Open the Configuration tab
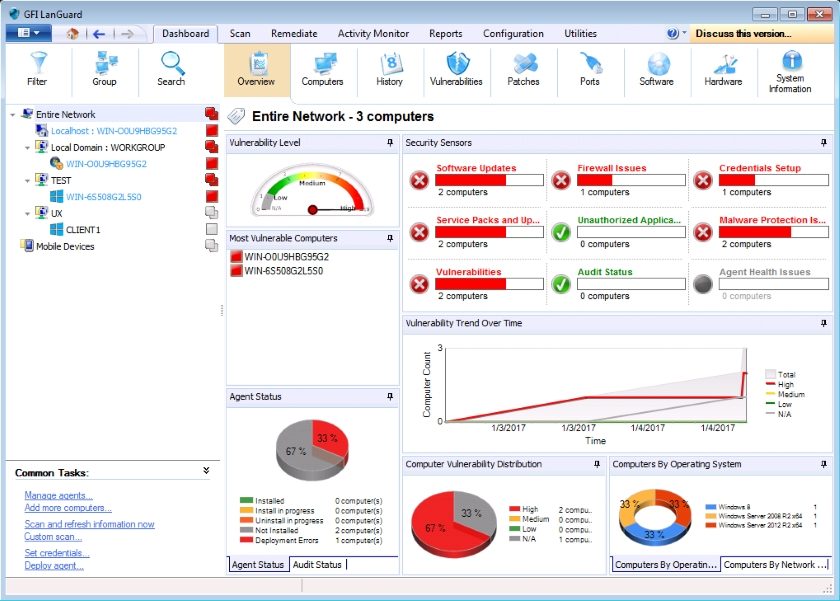The image size is (840, 601). pyautogui.click(x=513, y=33)
